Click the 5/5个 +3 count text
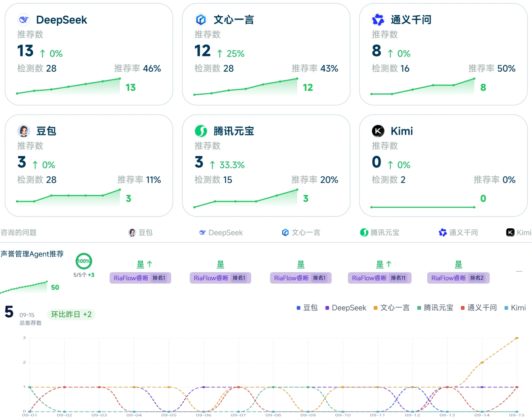532x420 pixels. tap(84, 275)
